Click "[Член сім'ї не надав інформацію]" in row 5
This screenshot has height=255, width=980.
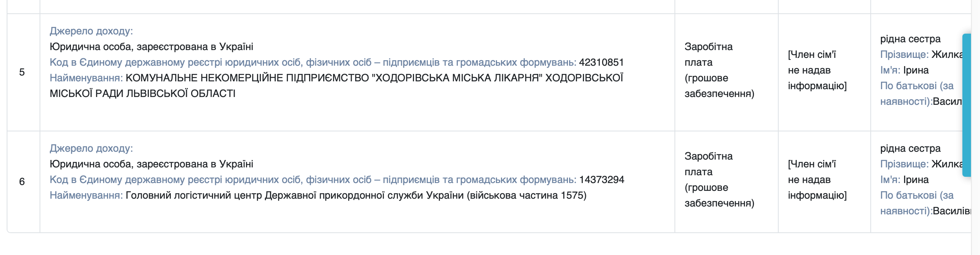[817, 70]
